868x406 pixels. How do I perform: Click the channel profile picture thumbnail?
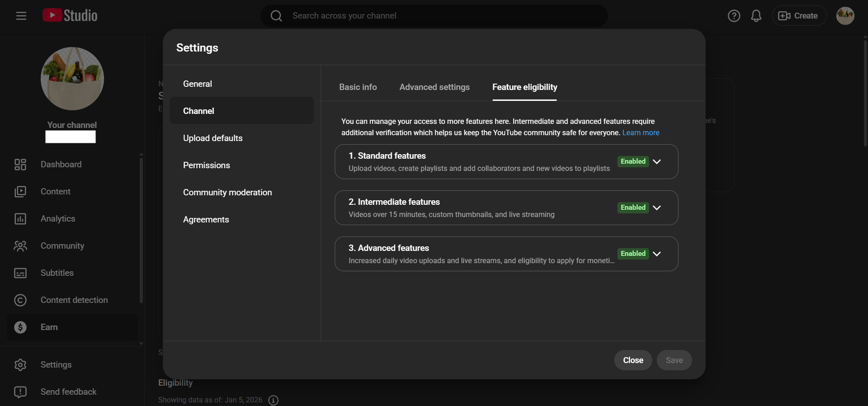(72, 79)
